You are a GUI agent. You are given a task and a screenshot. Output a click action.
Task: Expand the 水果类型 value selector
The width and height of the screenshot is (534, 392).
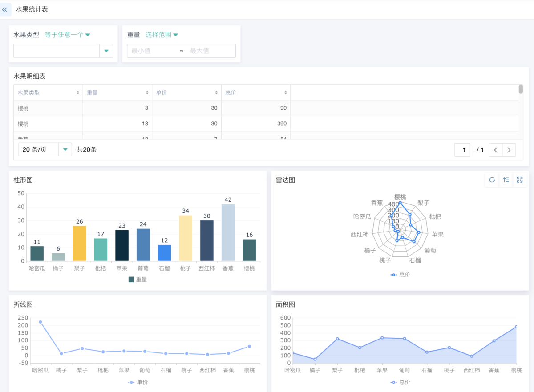coord(106,51)
